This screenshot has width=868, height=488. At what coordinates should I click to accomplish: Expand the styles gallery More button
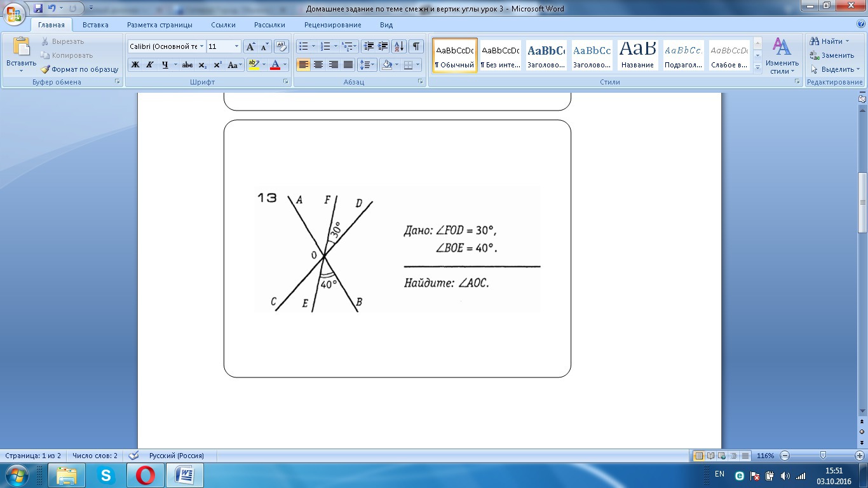[x=757, y=67]
